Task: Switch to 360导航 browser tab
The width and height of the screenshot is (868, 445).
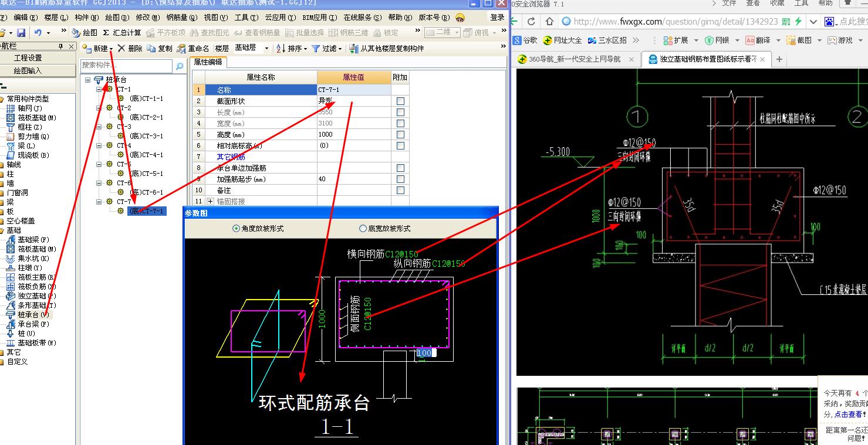Action: [x=575, y=59]
